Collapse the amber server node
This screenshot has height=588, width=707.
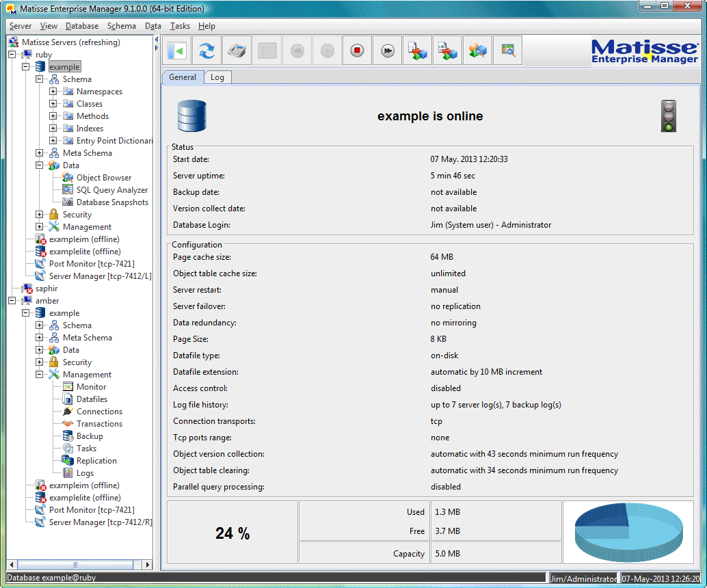[12, 301]
